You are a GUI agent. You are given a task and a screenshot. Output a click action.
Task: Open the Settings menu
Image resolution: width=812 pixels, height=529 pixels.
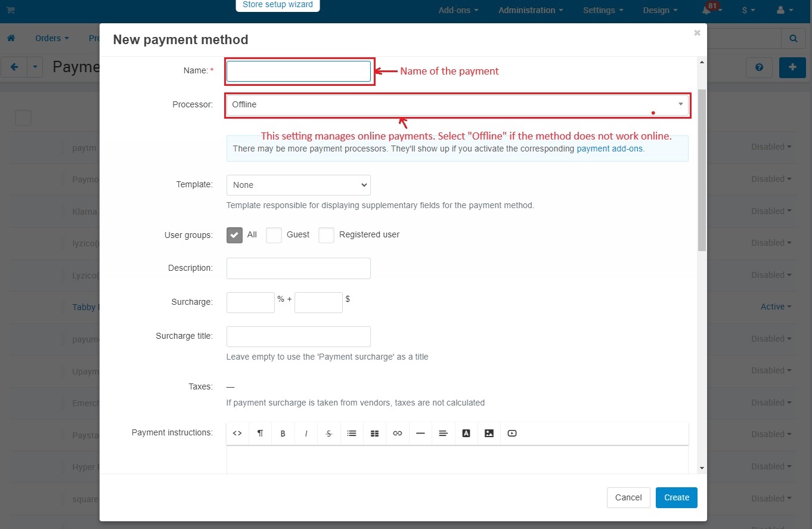(603, 10)
